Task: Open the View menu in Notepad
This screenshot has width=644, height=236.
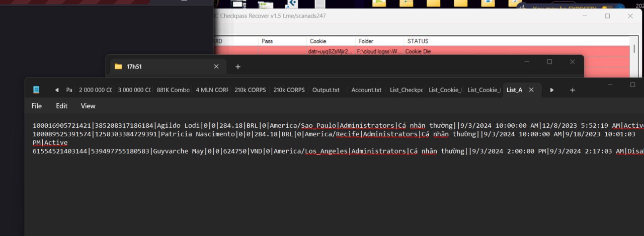Action: [x=88, y=106]
